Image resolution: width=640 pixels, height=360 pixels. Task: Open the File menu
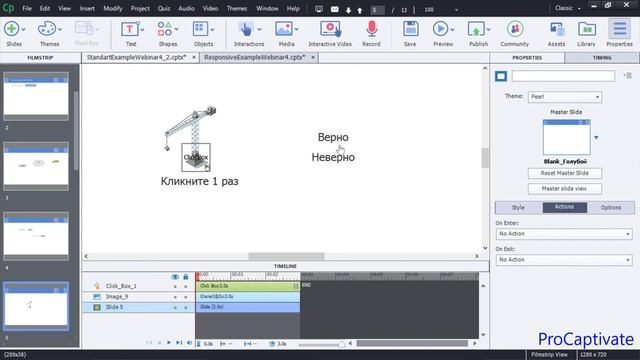pyautogui.click(x=27, y=8)
